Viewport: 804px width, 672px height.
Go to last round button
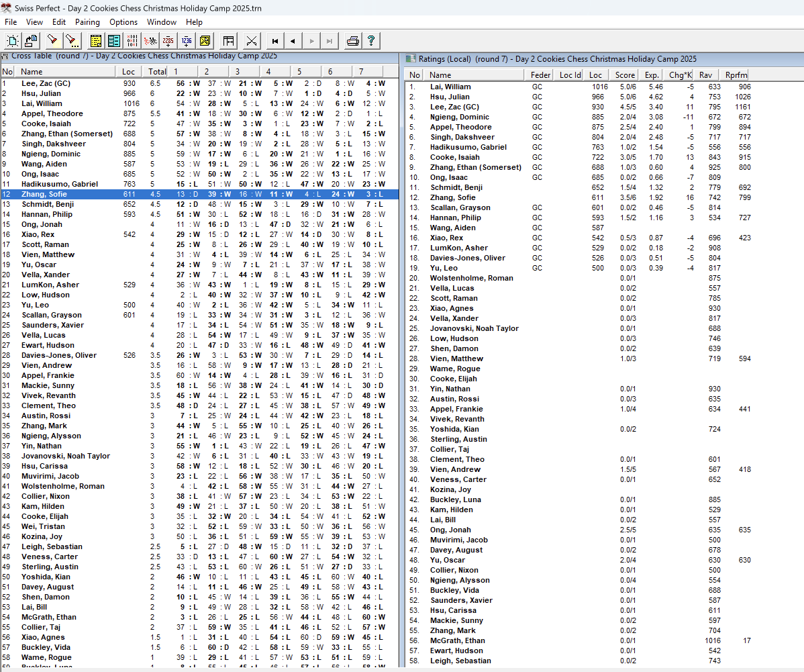[330, 40]
